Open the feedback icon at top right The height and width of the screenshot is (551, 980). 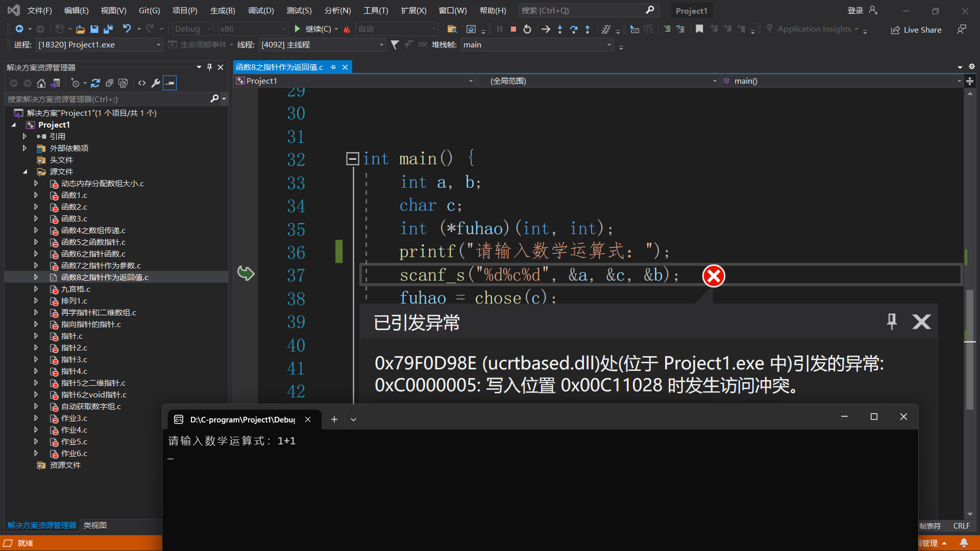961,30
